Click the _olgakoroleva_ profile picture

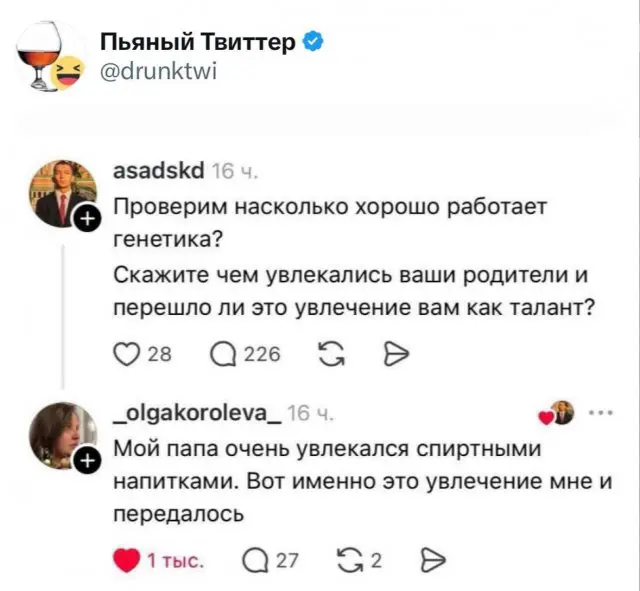[x=62, y=435]
